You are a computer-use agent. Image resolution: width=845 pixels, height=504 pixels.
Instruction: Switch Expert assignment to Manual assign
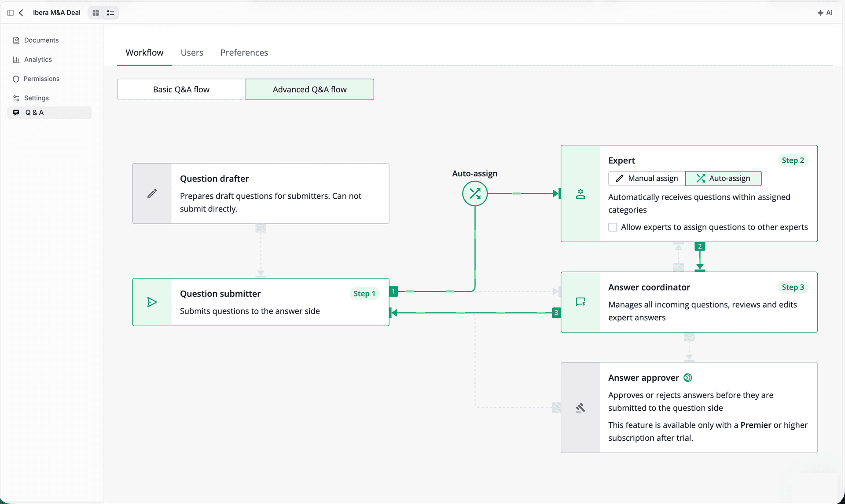coord(646,178)
